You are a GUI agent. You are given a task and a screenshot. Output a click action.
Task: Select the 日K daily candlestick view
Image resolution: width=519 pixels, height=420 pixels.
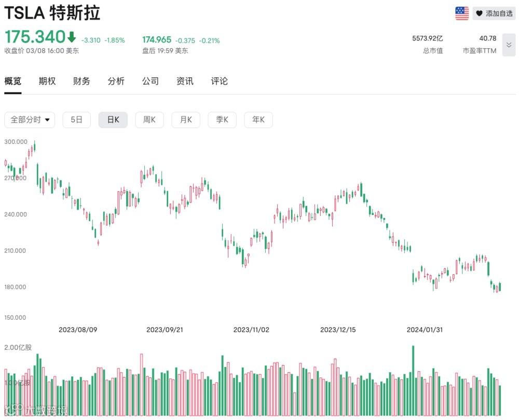pos(113,119)
